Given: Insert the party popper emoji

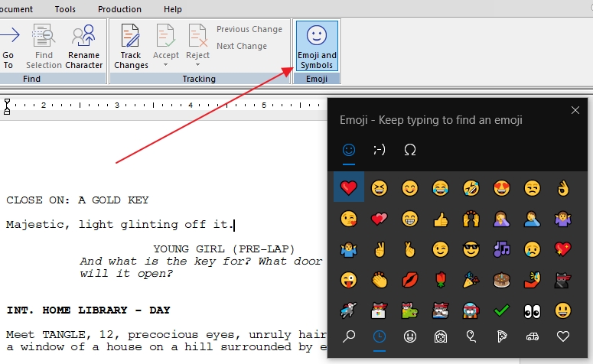Looking at the screenshot, I should pos(471,280).
